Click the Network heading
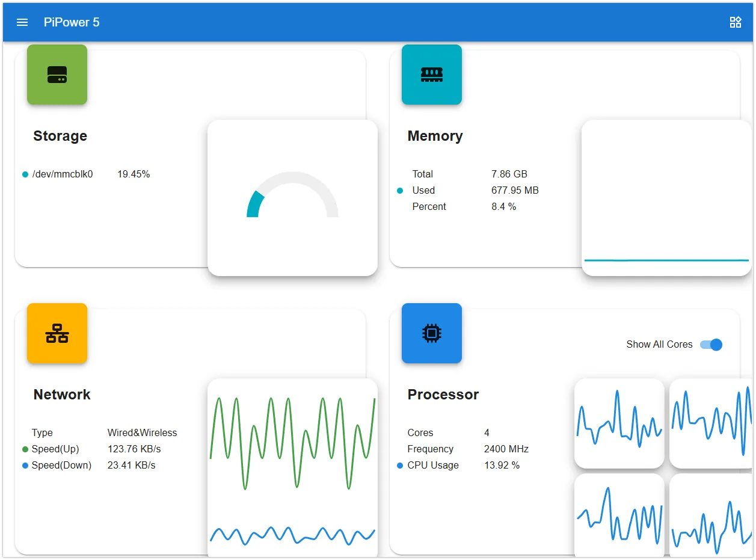Screen dimensions: 756x560 (62, 395)
